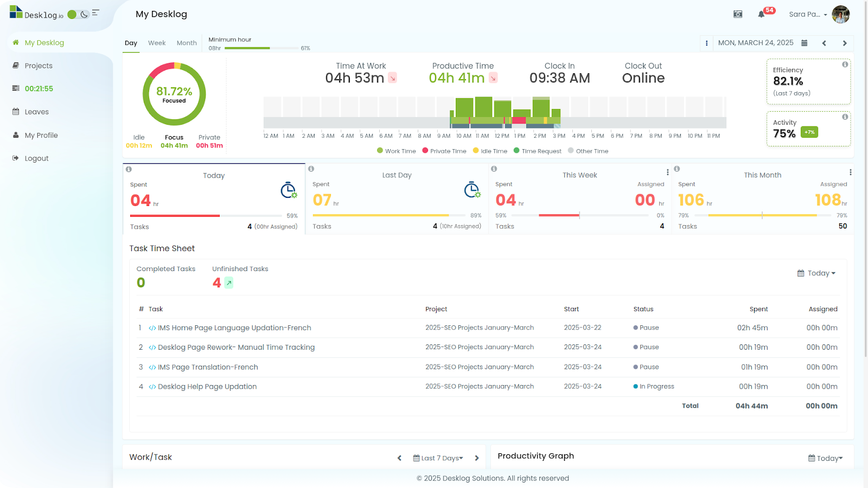The image size is (868, 488).
Task: Click the Minimum hour progress bar
Action: click(x=261, y=48)
